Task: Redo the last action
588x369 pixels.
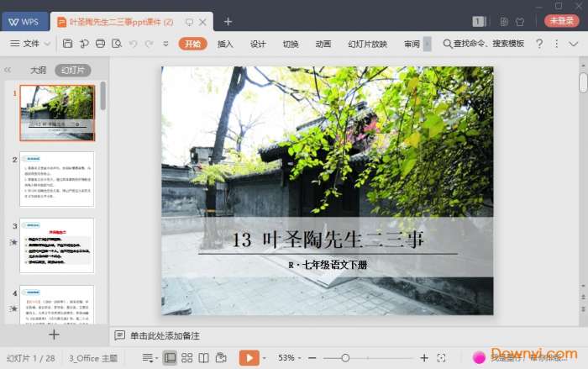Action: pos(149,44)
